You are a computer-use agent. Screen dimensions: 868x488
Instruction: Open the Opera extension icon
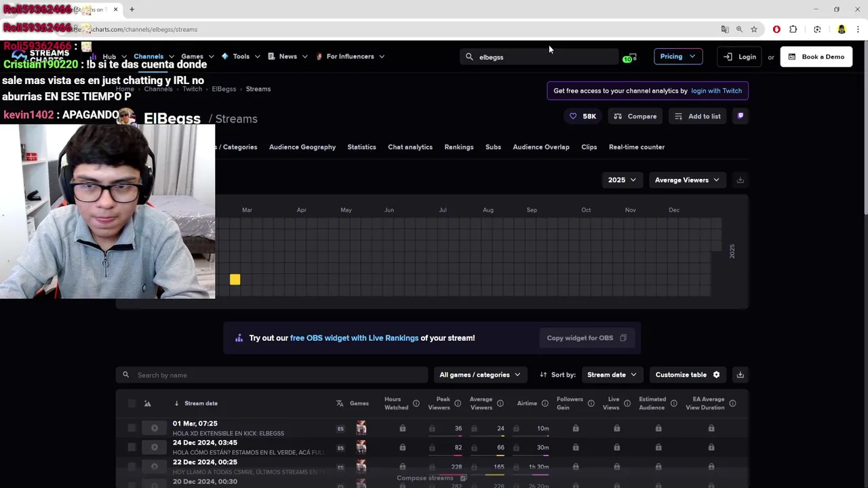(776, 29)
